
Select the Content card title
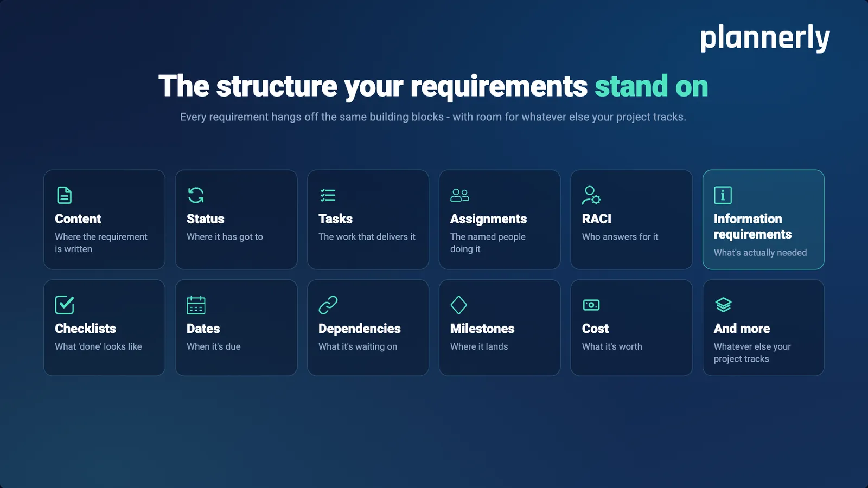[78, 219]
